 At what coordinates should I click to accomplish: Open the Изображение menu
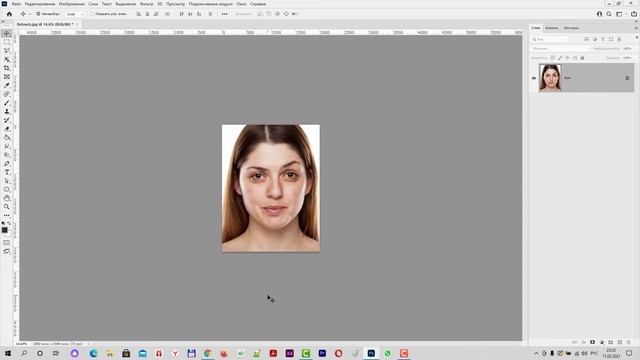click(71, 4)
